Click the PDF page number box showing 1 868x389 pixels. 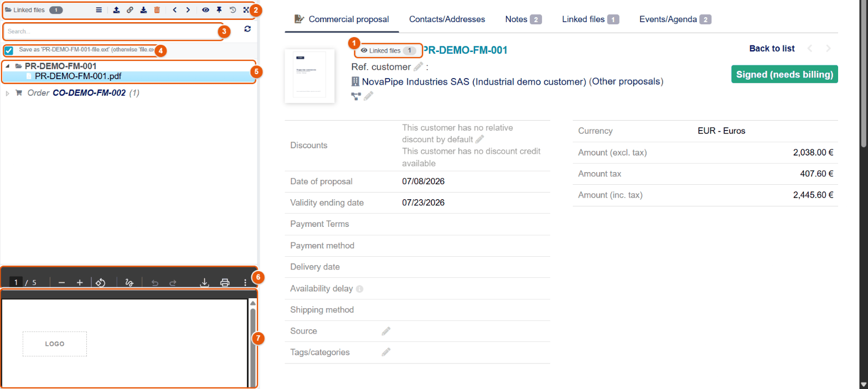(17, 283)
